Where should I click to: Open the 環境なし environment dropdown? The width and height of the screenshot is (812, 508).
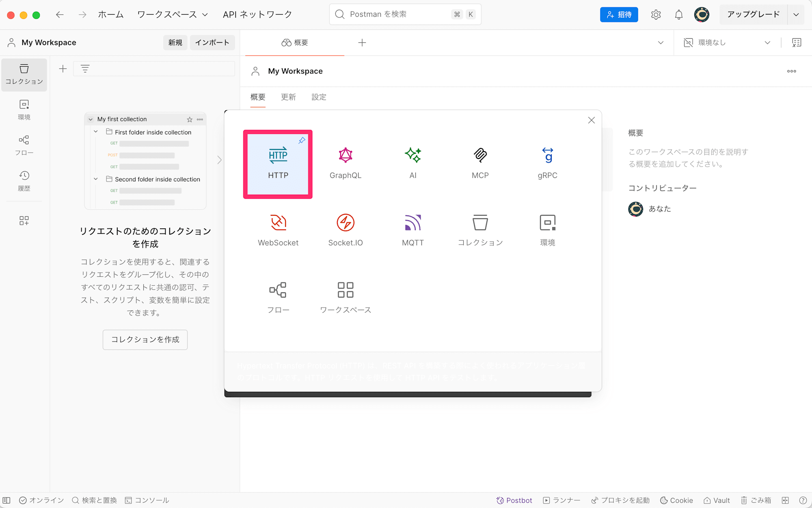(727, 43)
